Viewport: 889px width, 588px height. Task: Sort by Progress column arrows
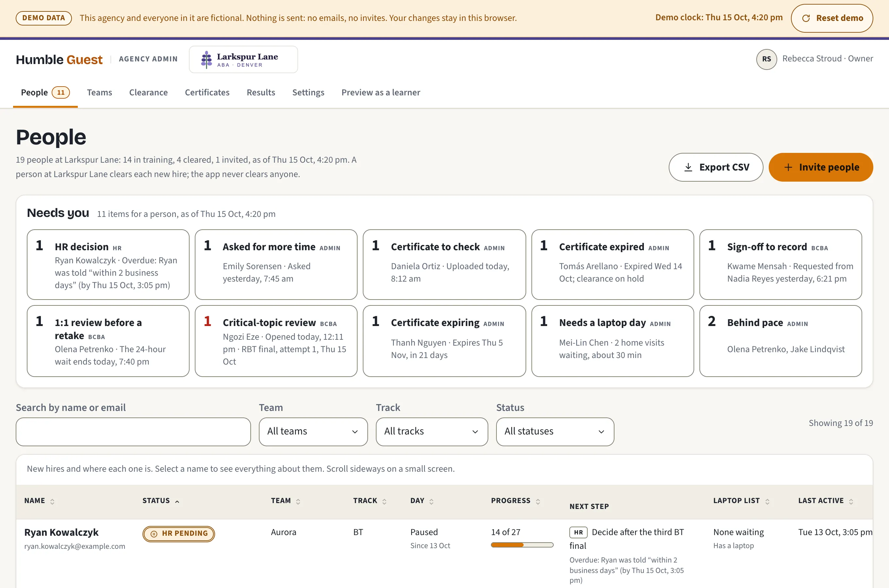tap(538, 501)
